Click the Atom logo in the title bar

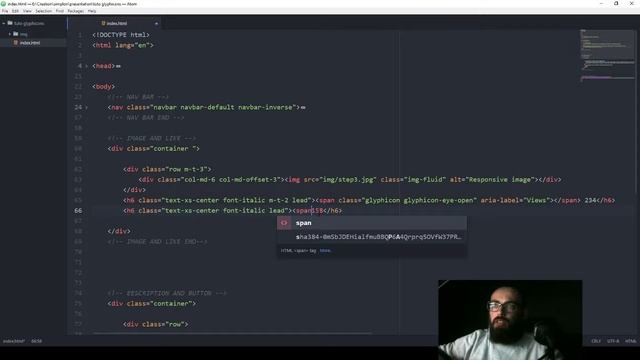(3, 4)
